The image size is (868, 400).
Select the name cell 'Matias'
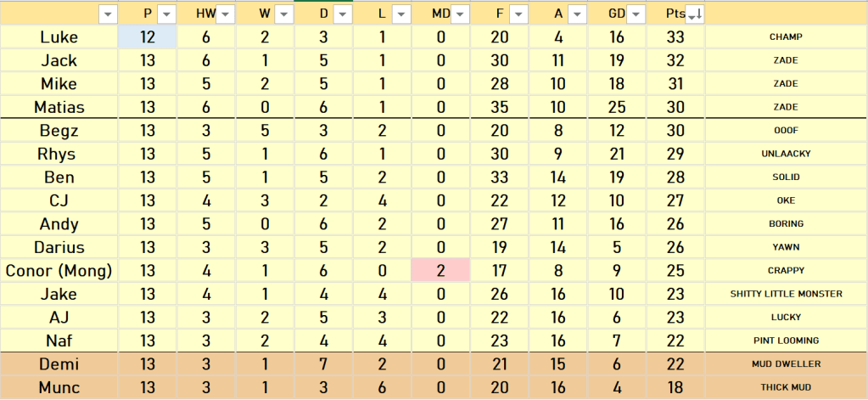coord(59,107)
